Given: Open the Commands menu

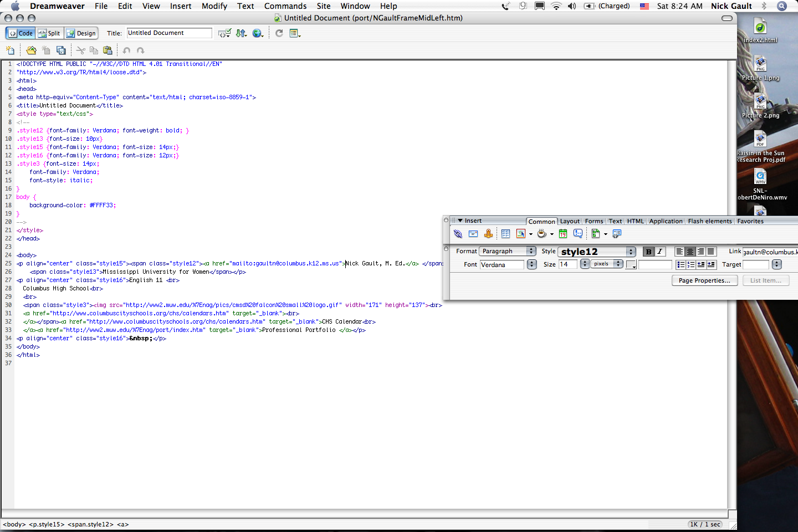Looking at the screenshot, I should point(285,6).
